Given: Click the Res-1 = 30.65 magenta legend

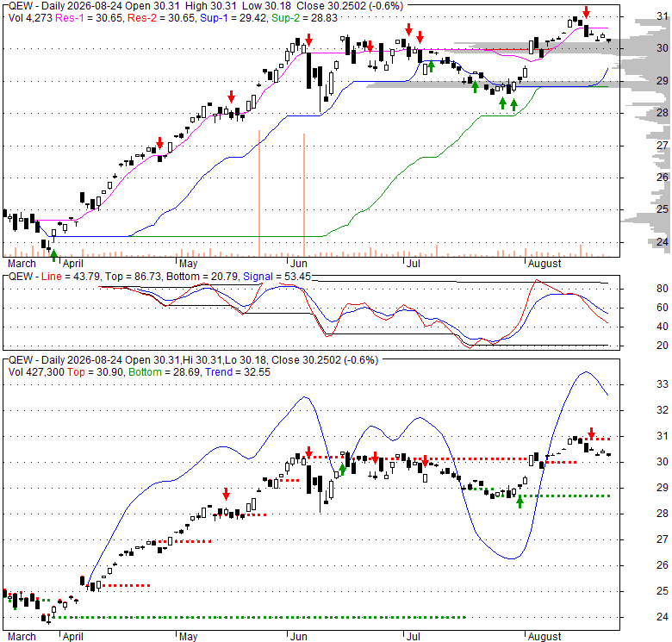Looking at the screenshot, I should [89, 18].
